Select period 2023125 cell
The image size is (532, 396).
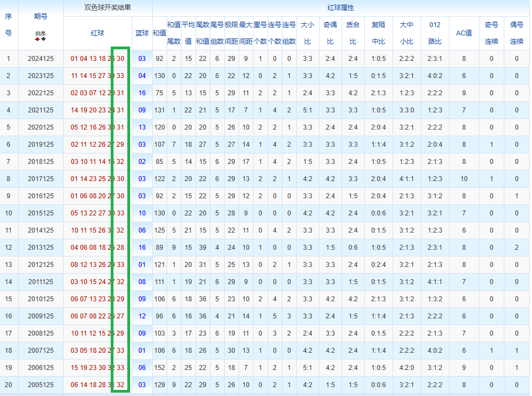click(41, 76)
